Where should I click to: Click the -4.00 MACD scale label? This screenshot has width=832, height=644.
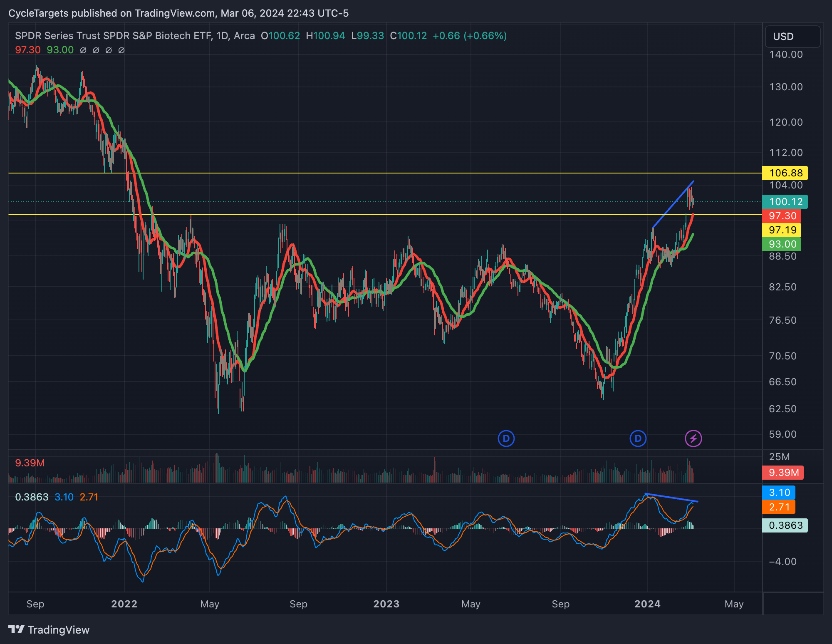coord(782,562)
